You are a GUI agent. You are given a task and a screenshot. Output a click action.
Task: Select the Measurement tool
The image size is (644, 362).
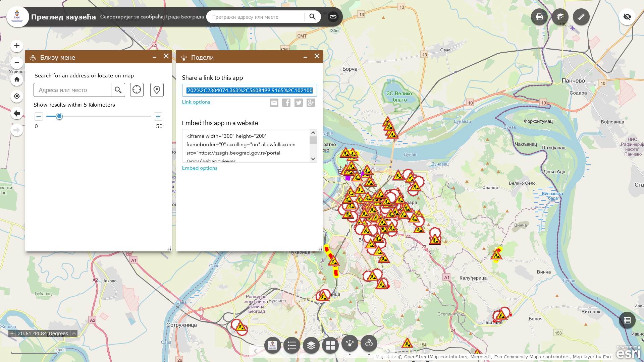point(581,17)
